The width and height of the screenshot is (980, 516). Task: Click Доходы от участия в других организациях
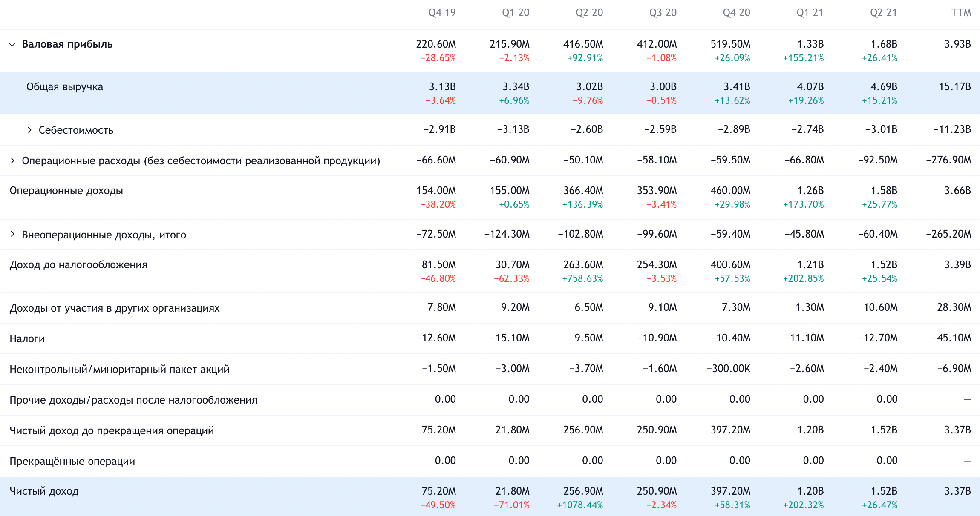(115, 308)
